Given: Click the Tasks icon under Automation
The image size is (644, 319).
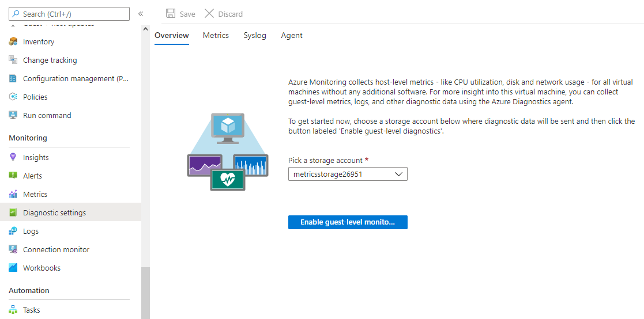Looking at the screenshot, I should click(13, 310).
